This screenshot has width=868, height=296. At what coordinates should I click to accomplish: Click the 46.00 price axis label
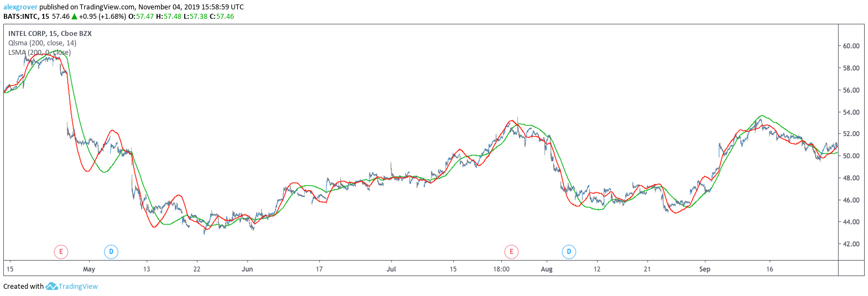851,200
